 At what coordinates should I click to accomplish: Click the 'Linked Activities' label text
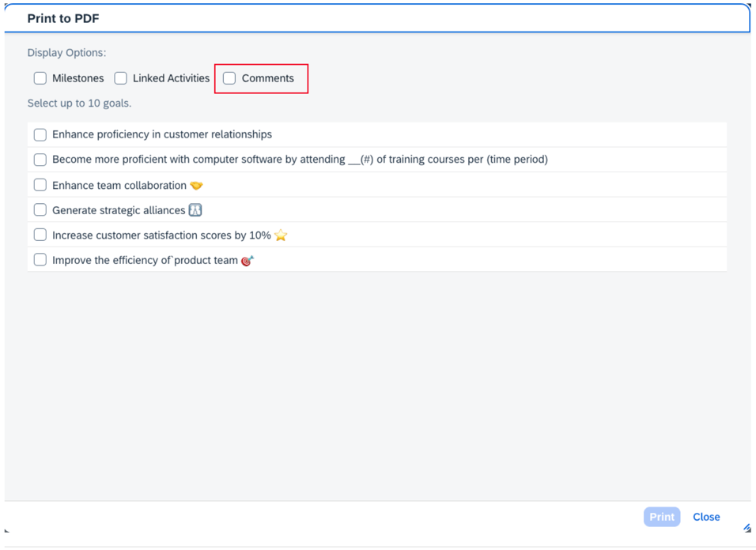point(171,78)
